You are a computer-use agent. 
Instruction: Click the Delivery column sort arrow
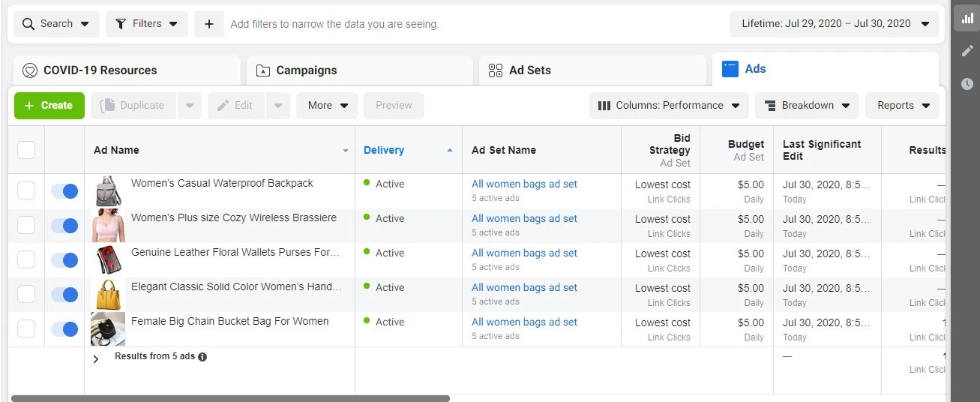pyautogui.click(x=449, y=151)
